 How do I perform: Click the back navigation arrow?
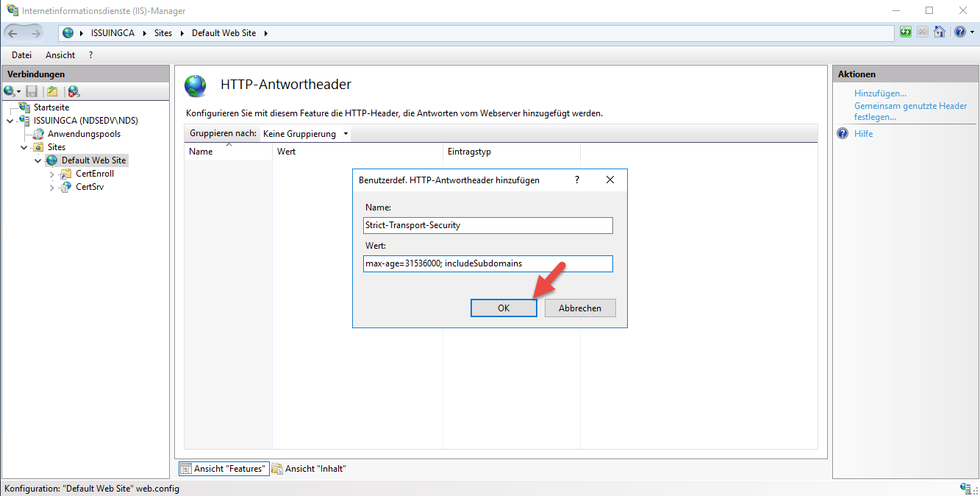pos(13,33)
